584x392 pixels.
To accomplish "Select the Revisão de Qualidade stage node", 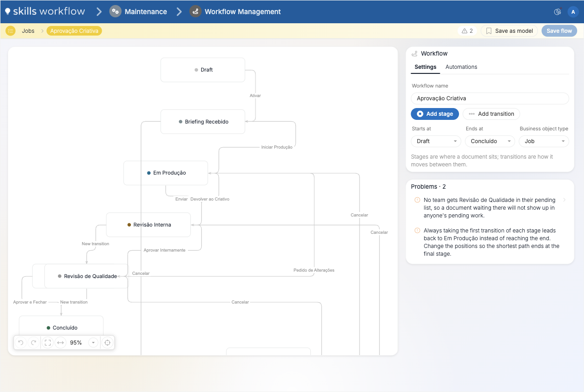I will pos(86,276).
